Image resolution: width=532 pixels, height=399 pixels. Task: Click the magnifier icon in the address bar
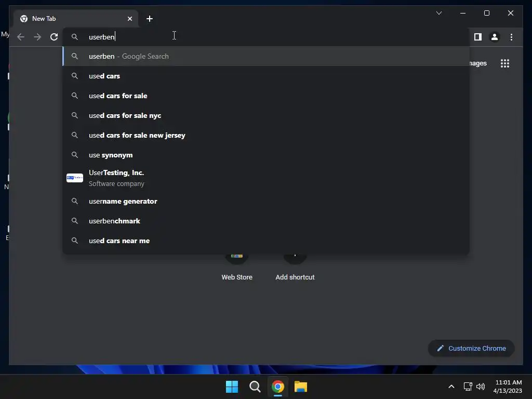point(75,37)
